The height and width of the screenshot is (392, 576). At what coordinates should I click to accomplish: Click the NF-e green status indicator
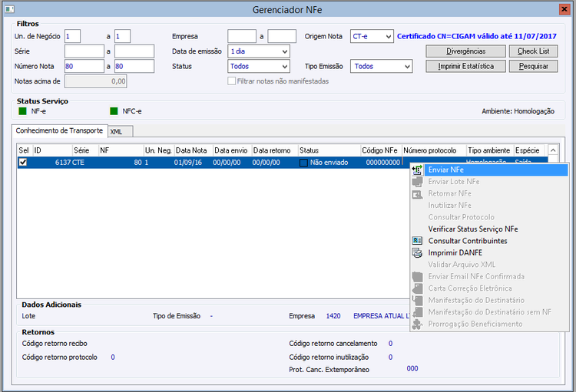point(23,111)
